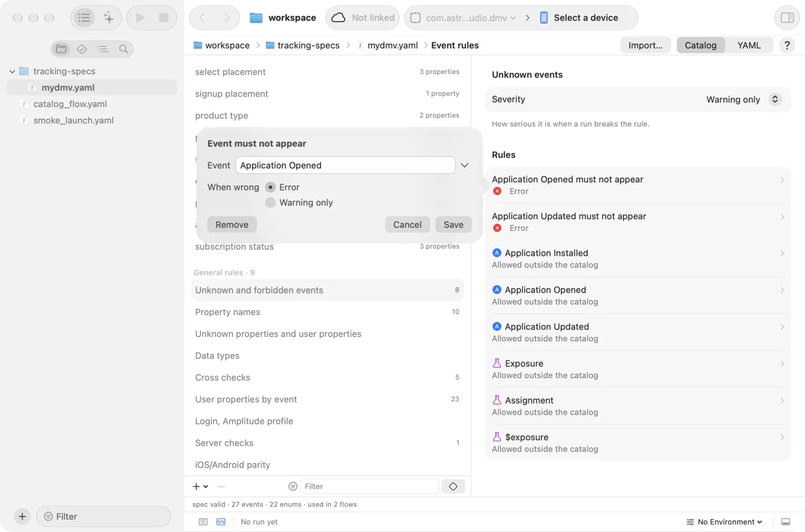Open the diamond tag navigator icon
The height and width of the screenshot is (532, 805).
click(x=82, y=49)
